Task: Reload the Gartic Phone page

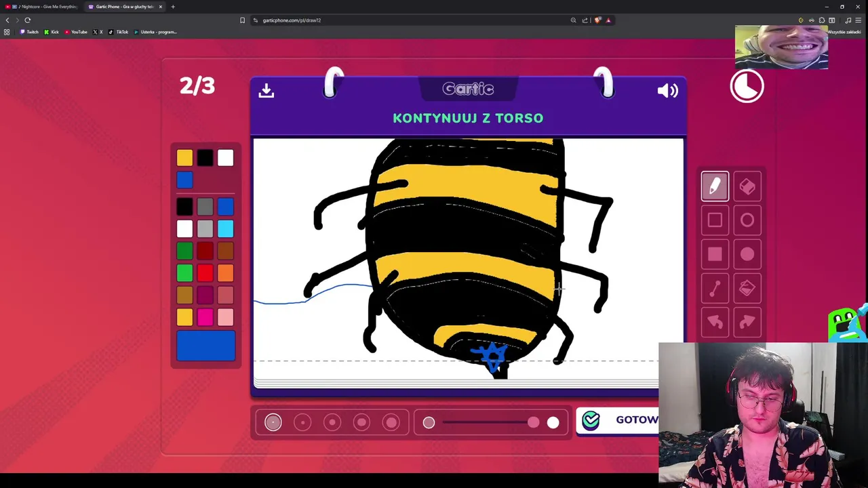Action: tap(28, 20)
